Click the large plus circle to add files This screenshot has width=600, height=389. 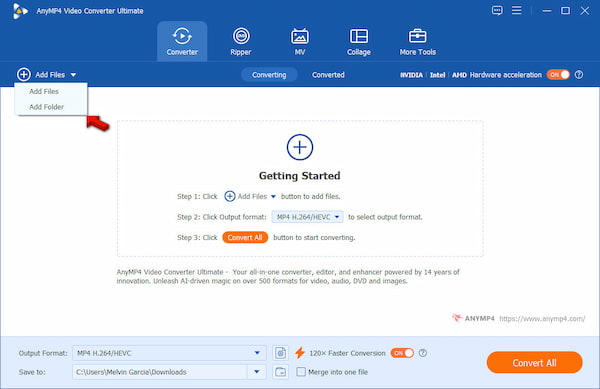click(300, 147)
